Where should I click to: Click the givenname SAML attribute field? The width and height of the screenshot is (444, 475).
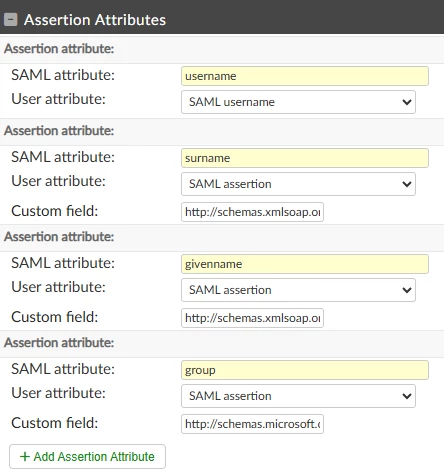[305, 264]
